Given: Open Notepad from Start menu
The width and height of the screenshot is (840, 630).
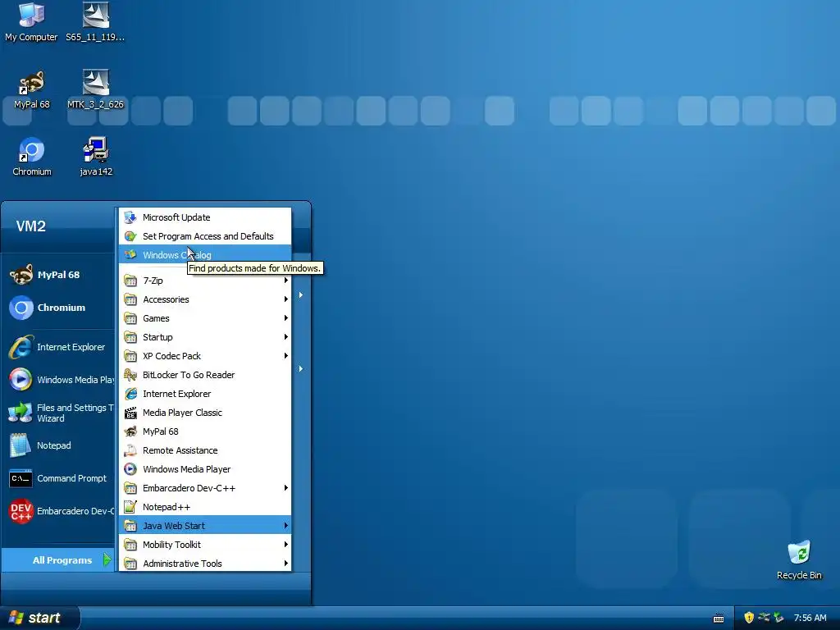Looking at the screenshot, I should [x=59, y=445].
